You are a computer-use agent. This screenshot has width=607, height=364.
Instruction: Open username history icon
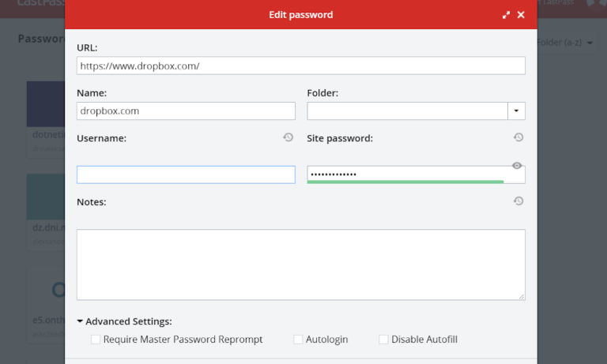[288, 137]
